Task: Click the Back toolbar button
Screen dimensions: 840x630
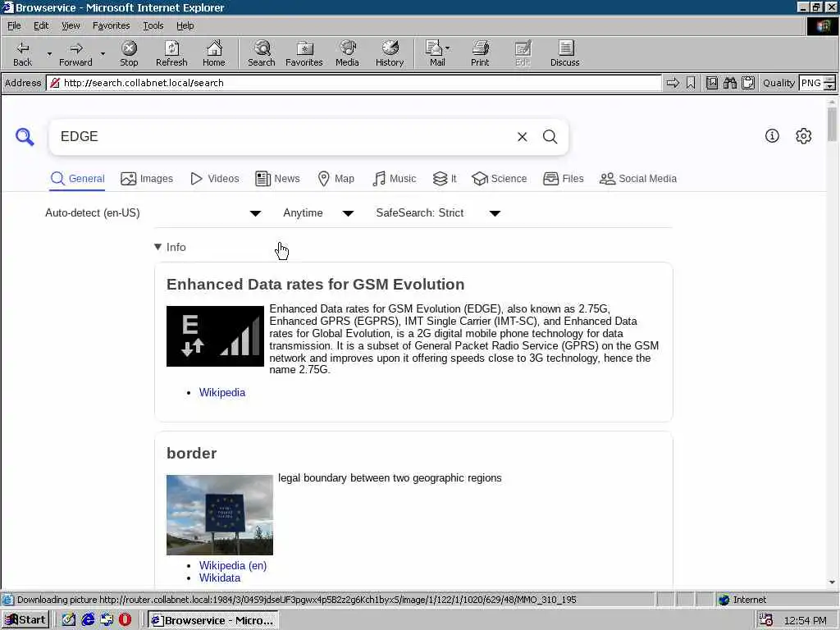Action: click(x=22, y=53)
